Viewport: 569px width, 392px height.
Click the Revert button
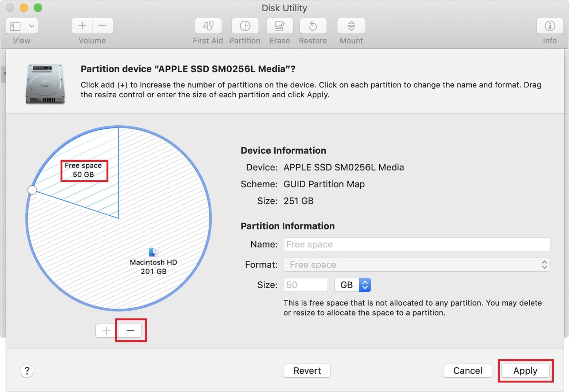point(307,371)
